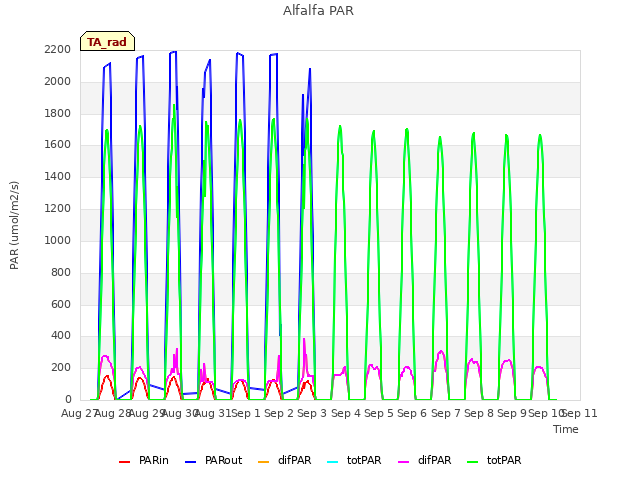Click the TA_rad annotation label
The height and width of the screenshot is (480, 640).
pos(107,42)
